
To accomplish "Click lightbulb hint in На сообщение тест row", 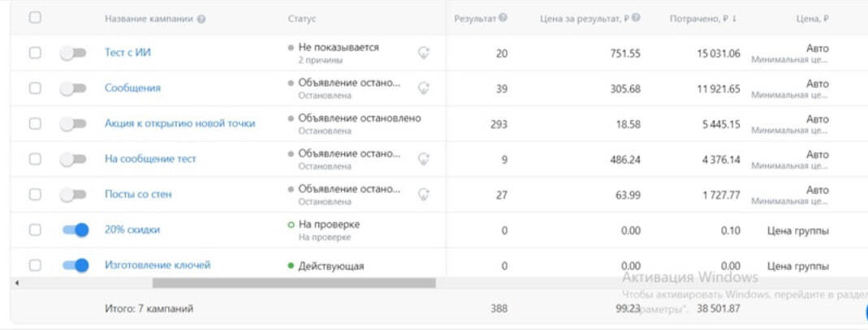I will point(424,159).
